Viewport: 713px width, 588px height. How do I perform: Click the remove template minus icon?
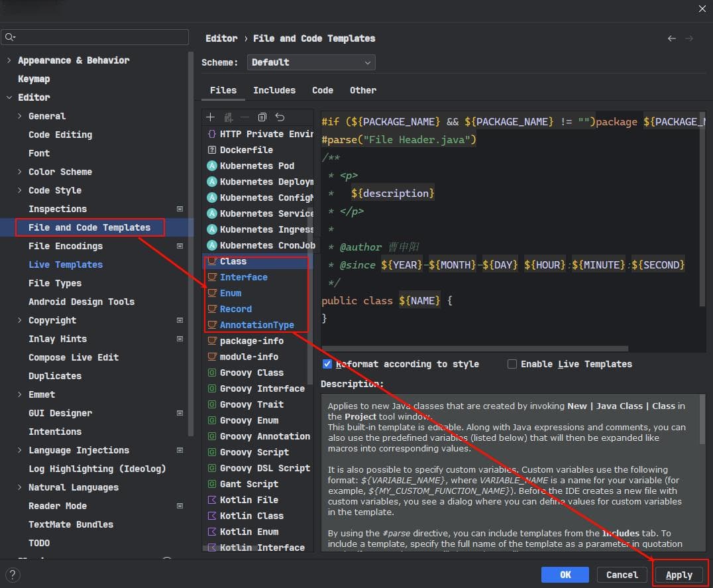[245, 117]
